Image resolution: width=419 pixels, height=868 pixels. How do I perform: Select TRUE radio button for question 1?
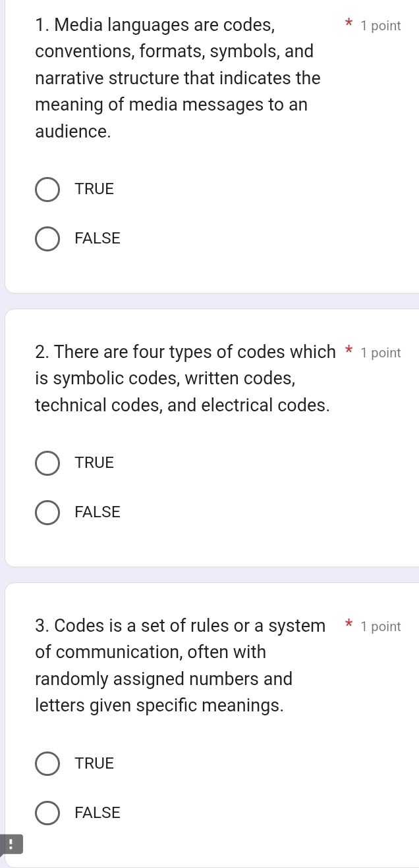coord(47,189)
